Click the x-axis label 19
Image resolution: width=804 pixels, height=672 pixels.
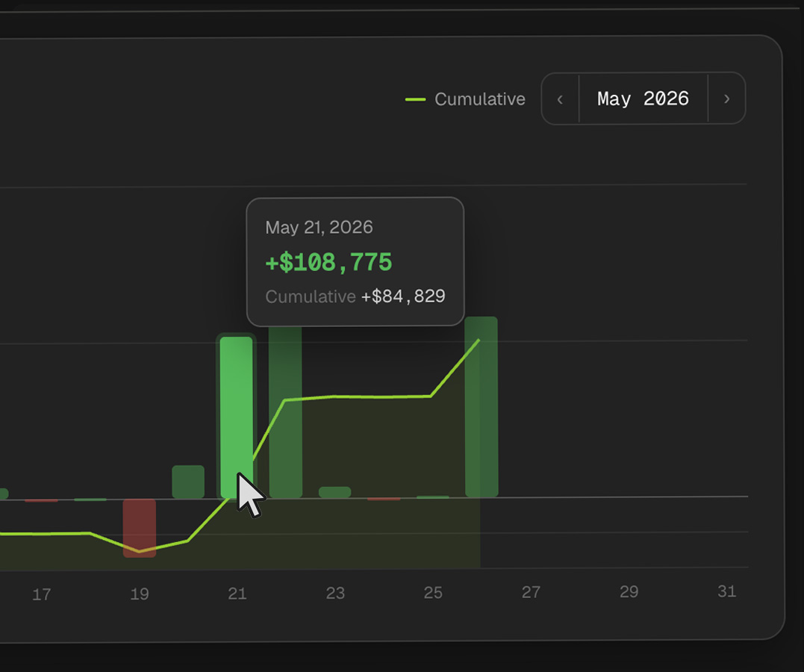pos(140,594)
